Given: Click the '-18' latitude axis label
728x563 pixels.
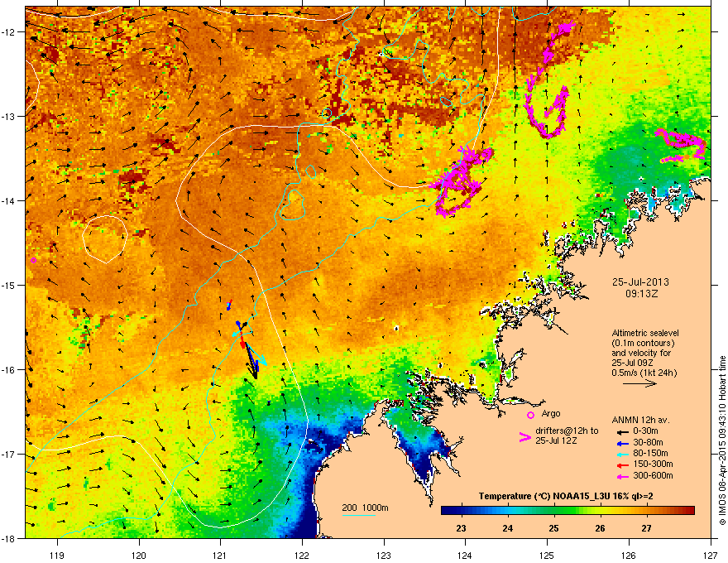Looking at the screenshot, I should (x=8, y=538).
